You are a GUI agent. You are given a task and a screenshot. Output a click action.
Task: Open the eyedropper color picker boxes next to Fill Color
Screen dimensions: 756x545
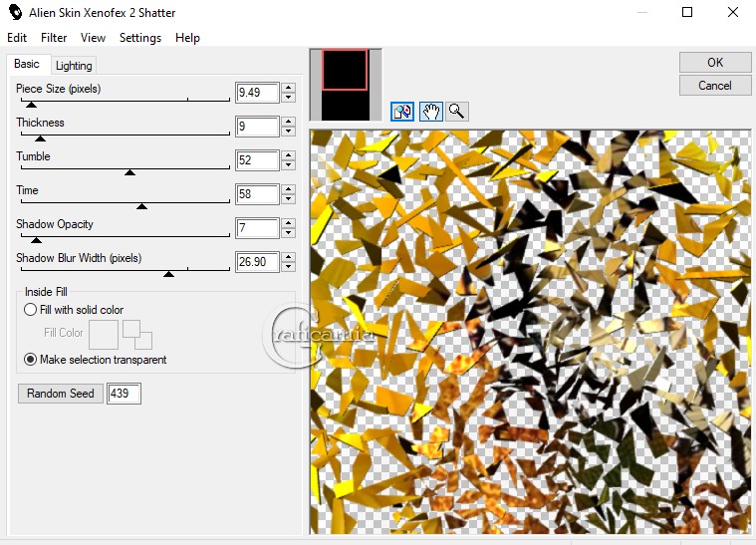click(137, 335)
